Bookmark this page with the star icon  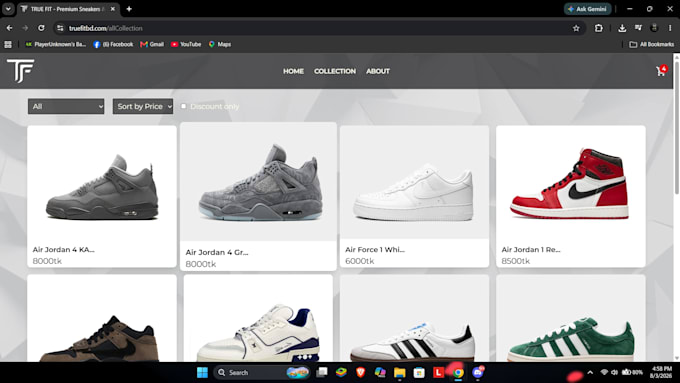click(x=576, y=28)
